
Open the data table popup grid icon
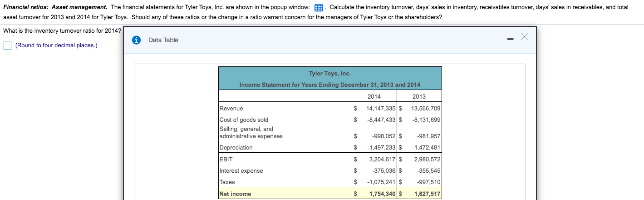tap(319, 8)
